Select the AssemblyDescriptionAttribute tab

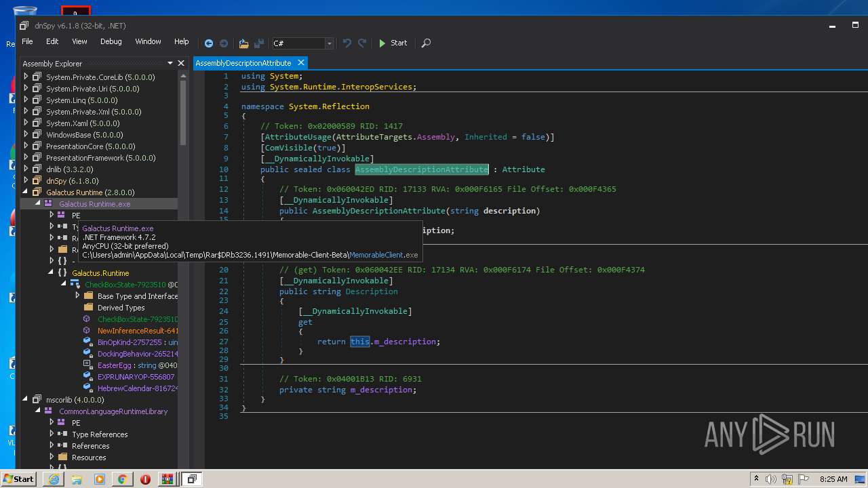[243, 63]
